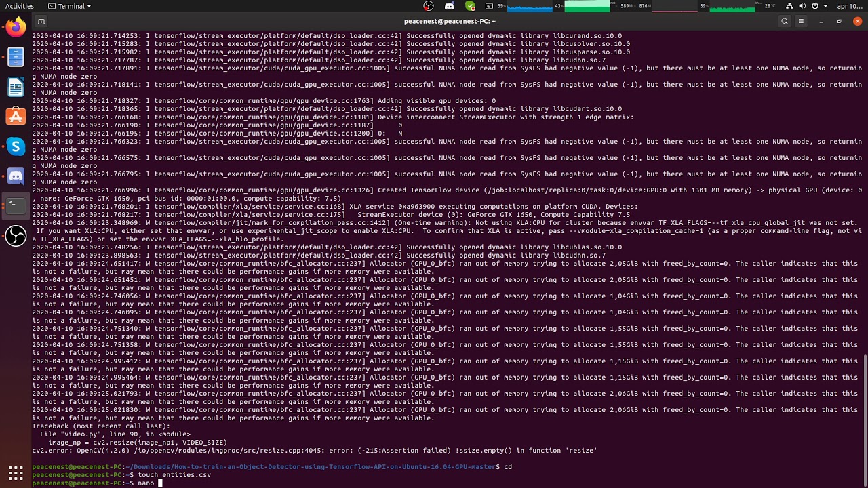Click the 'Created TensorFlow device' log line

[447, 195]
